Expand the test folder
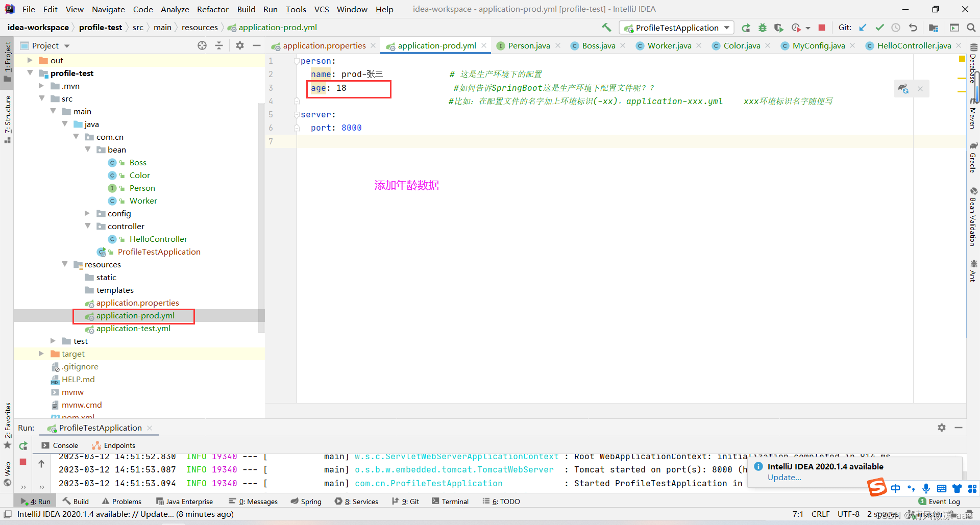The height and width of the screenshot is (525, 980). (x=53, y=341)
